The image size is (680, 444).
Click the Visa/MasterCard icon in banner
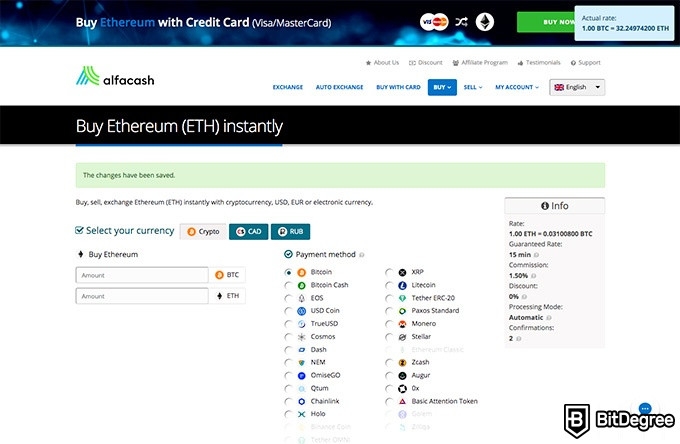[434, 22]
